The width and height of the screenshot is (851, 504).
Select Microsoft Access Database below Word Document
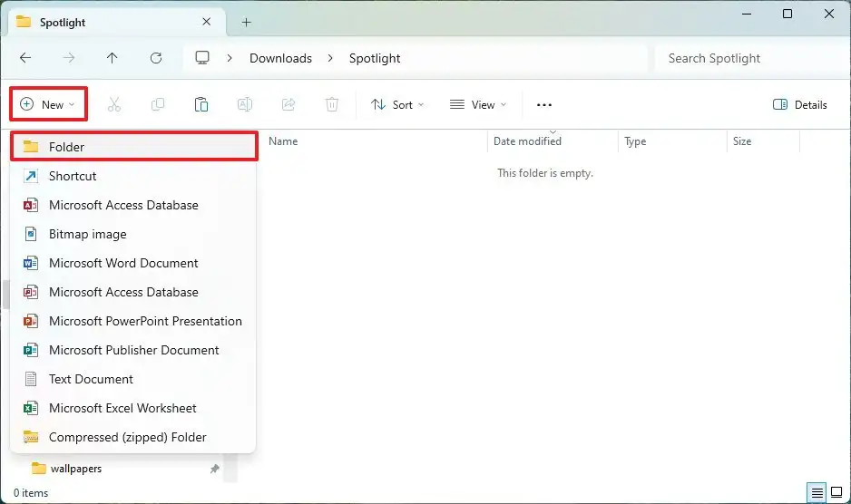click(133, 292)
